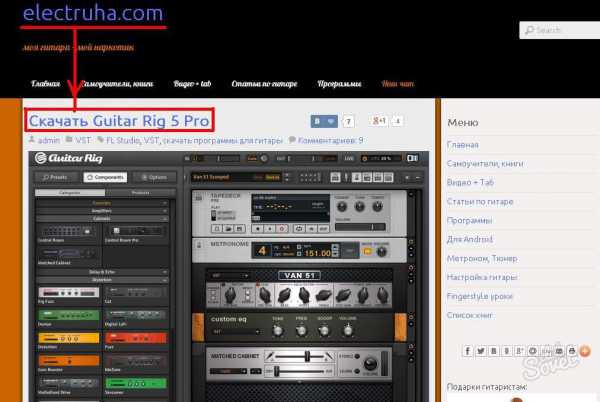Open Видео + Таб in the sidebar menu
The image size is (600, 402).
(470, 182)
